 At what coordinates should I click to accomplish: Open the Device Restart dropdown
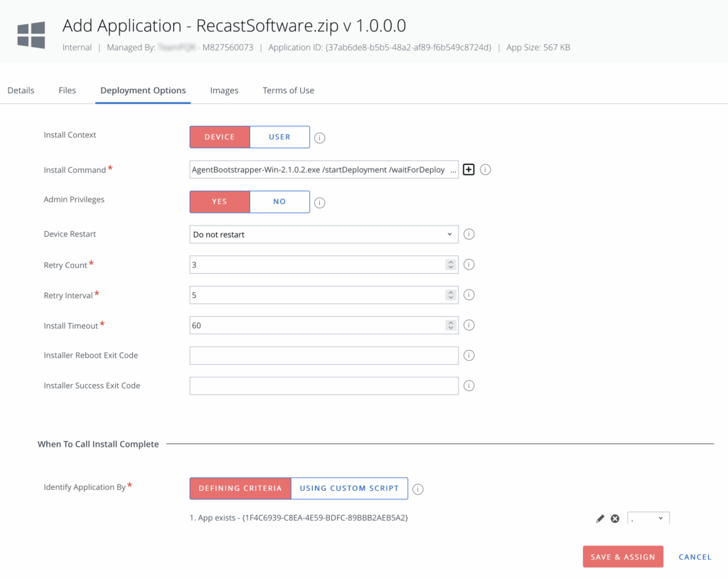(x=323, y=234)
